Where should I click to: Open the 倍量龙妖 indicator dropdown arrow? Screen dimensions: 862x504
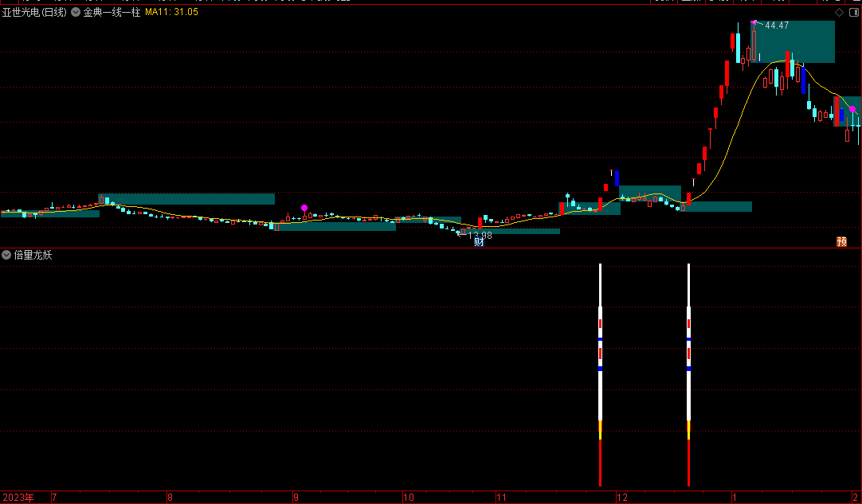[x=6, y=255]
